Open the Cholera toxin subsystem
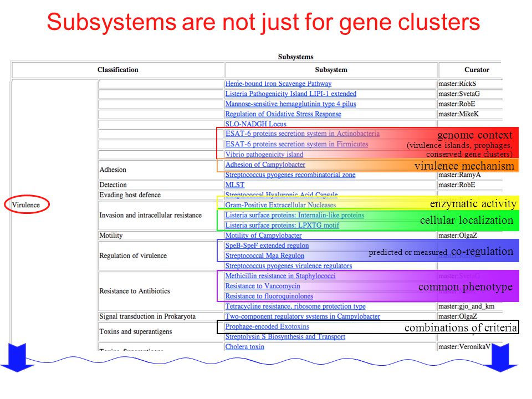 click(x=245, y=347)
